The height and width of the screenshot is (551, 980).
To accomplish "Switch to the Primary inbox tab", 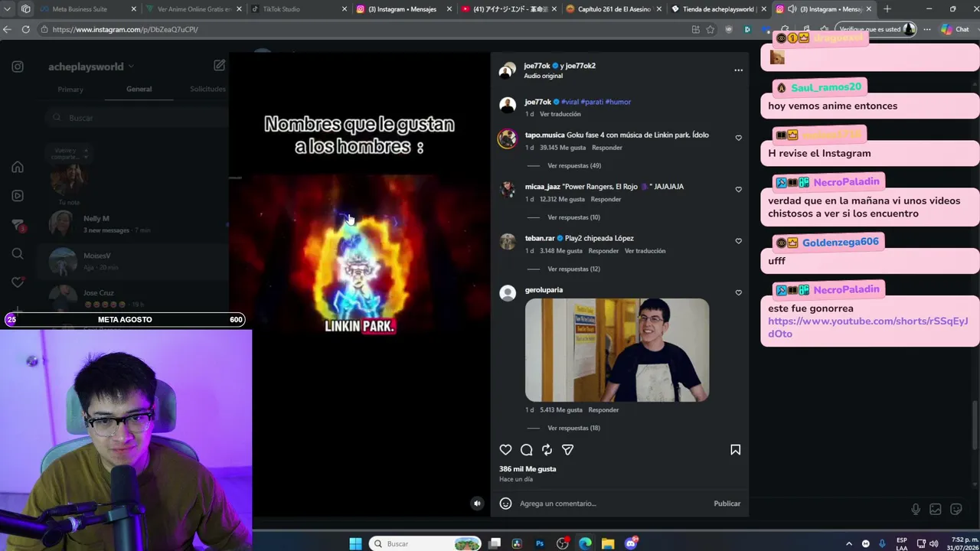I will click(70, 90).
